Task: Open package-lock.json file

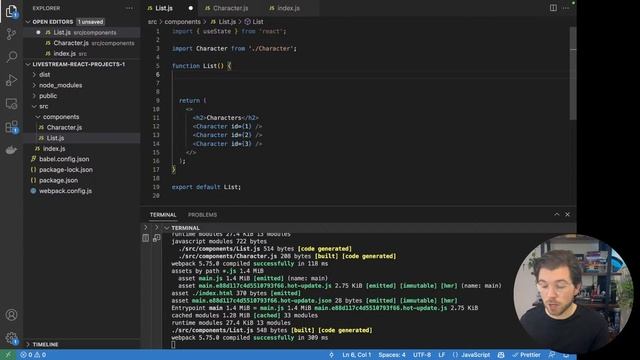Action: [x=82, y=170]
